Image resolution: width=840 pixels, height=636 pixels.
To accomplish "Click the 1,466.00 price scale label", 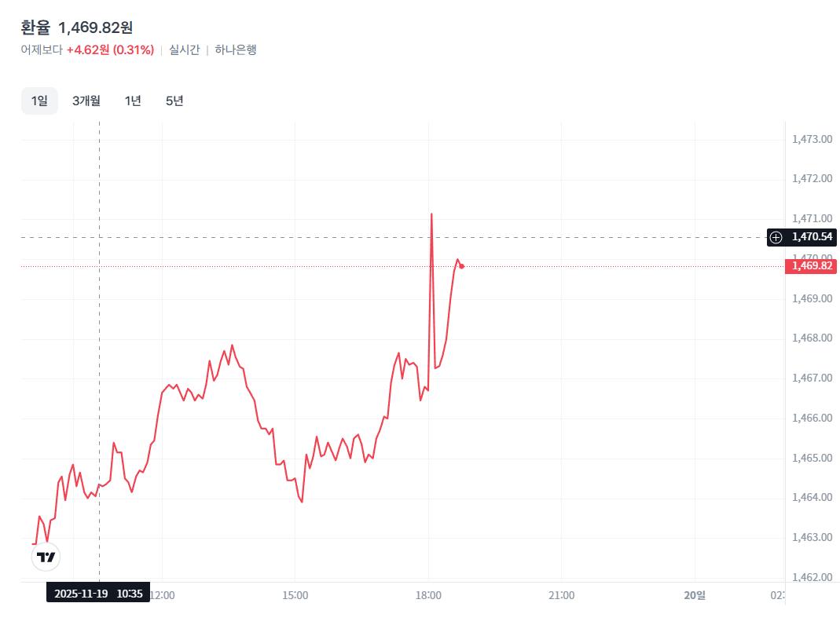I will point(812,418).
